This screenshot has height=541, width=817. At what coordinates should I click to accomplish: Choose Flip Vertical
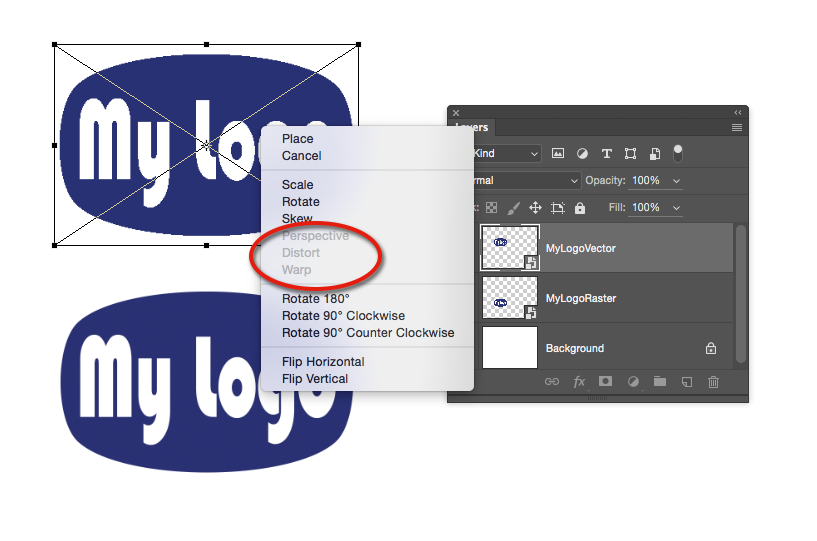[315, 379]
